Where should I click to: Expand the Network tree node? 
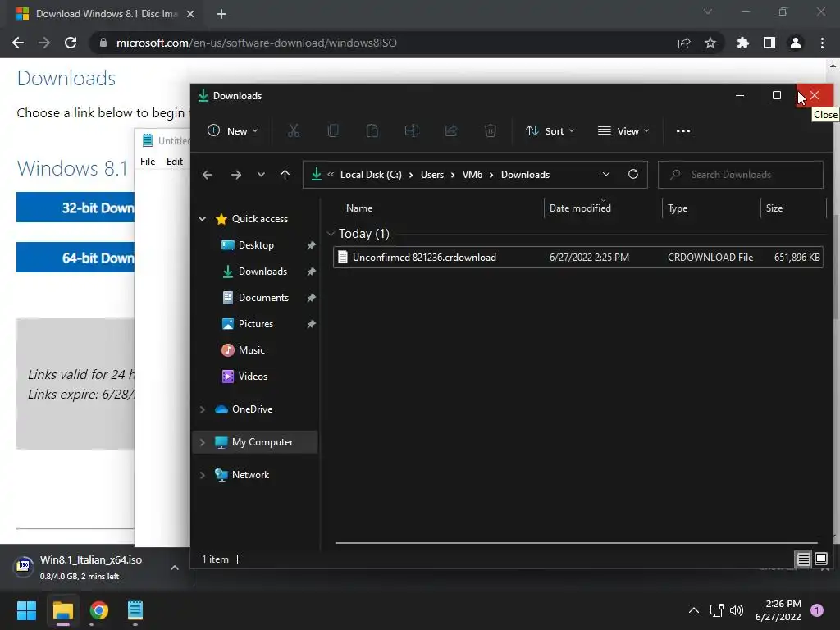click(x=203, y=475)
